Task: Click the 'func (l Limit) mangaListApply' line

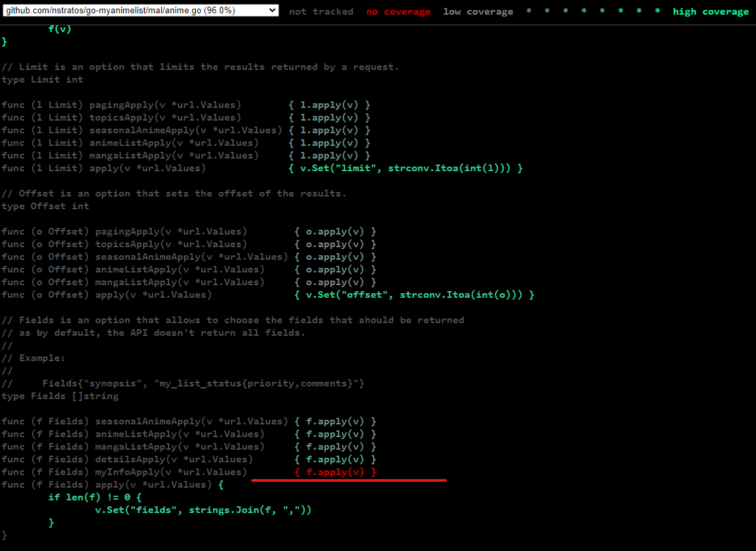Action: pyautogui.click(x=186, y=155)
